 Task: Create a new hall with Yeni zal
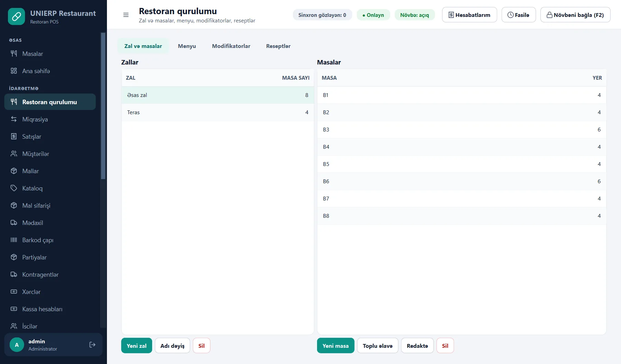pyautogui.click(x=137, y=346)
